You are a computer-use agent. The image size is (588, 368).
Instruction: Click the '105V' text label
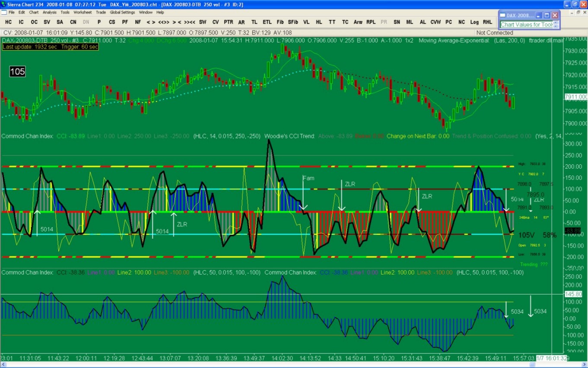click(x=527, y=235)
